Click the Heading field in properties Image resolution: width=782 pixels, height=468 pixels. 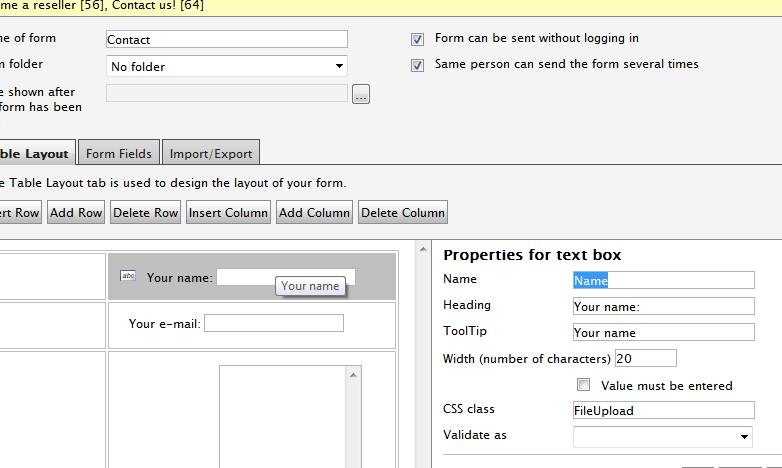663,307
